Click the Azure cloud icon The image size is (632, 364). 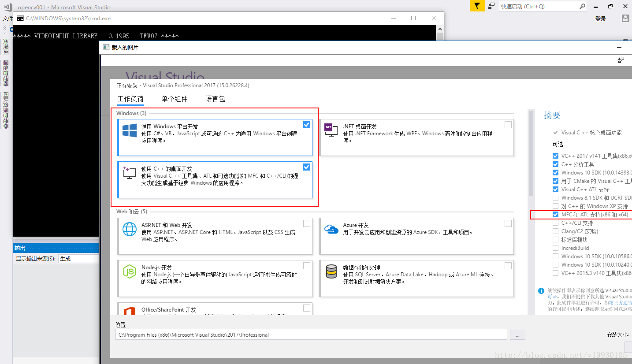point(331,229)
